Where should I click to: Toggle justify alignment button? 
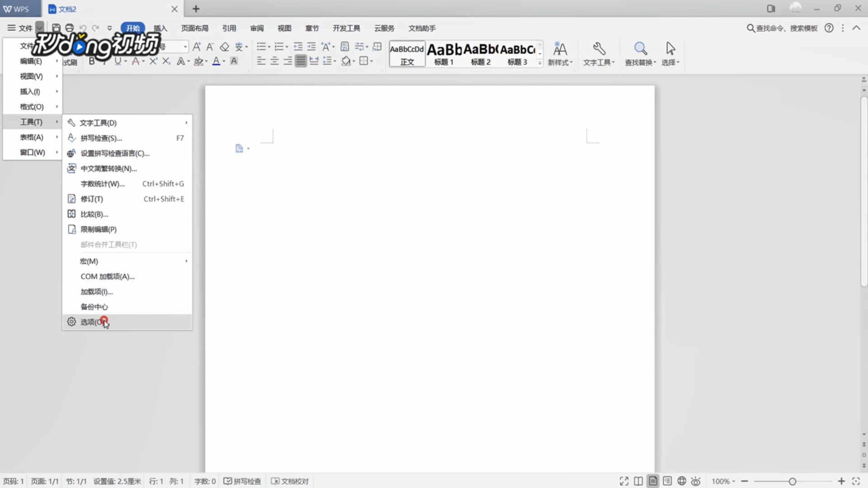click(301, 61)
